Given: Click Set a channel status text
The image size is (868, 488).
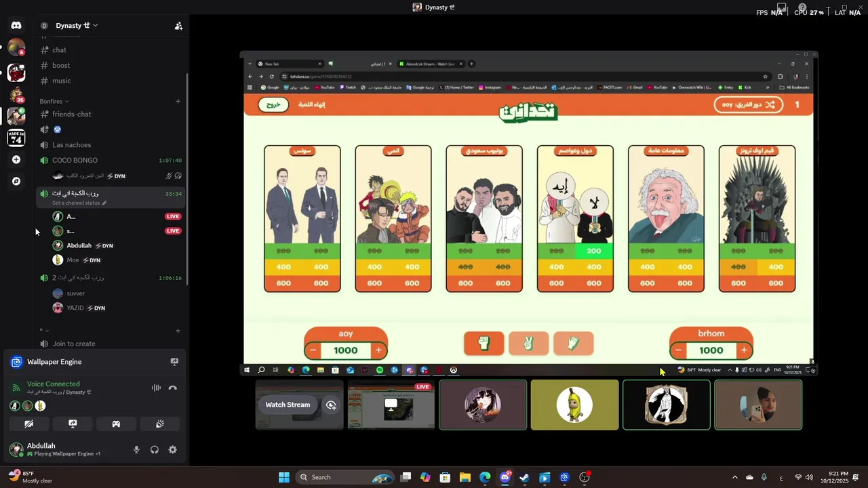Looking at the screenshot, I should (76, 203).
